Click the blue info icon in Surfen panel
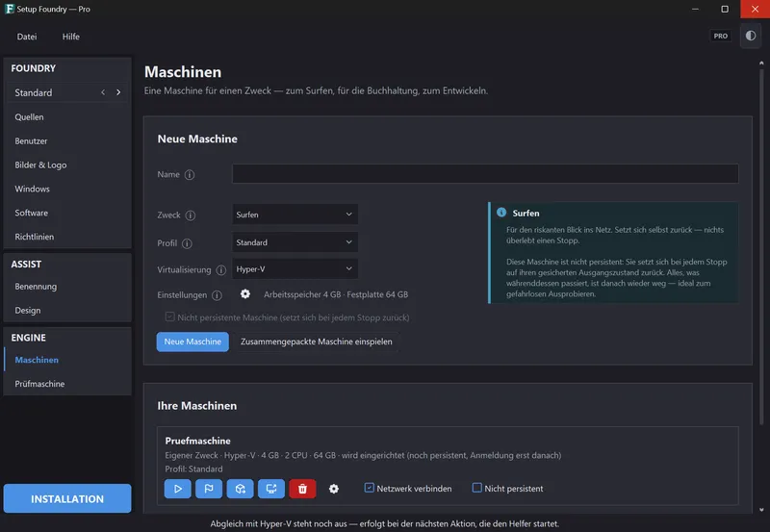The image size is (770, 532). pyautogui.click(x=501, y=213)
